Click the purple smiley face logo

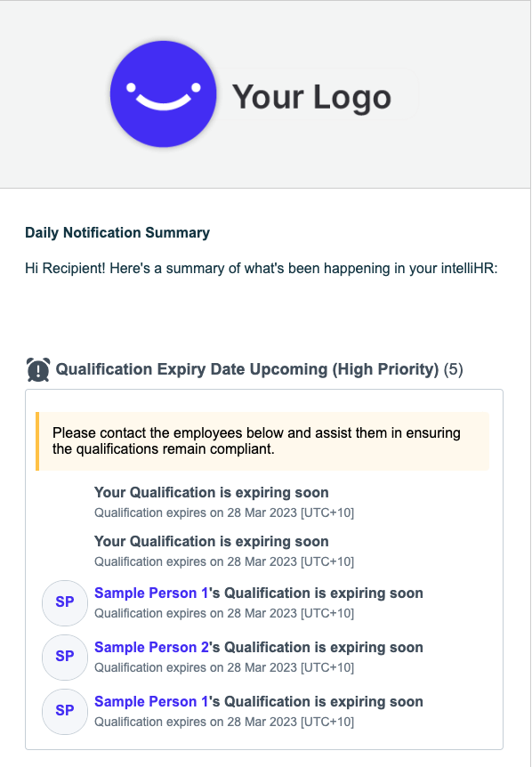coord(164,94)
